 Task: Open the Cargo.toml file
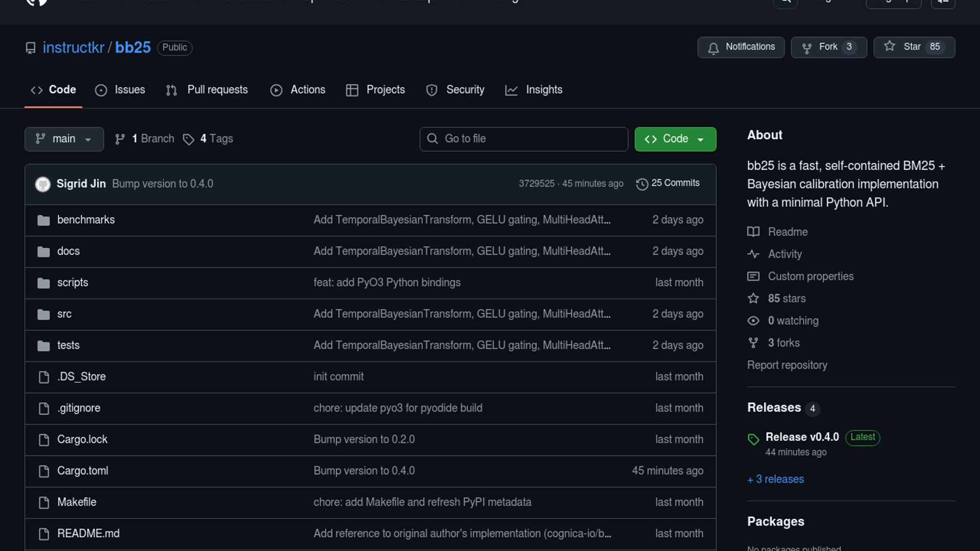83,471
